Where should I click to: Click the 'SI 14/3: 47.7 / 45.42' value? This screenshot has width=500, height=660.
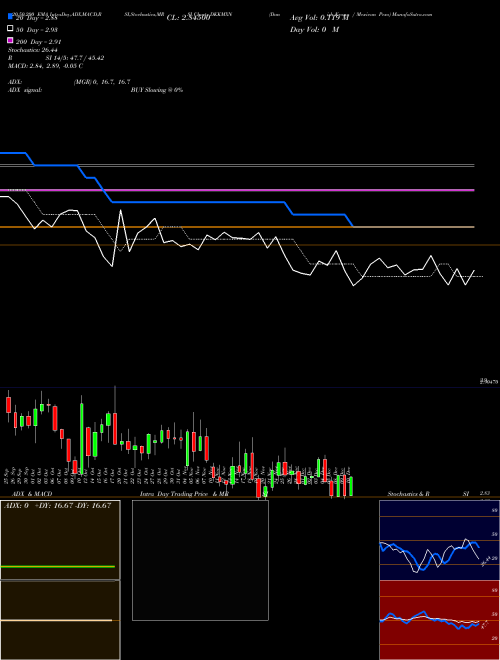[x=75, y=58]
